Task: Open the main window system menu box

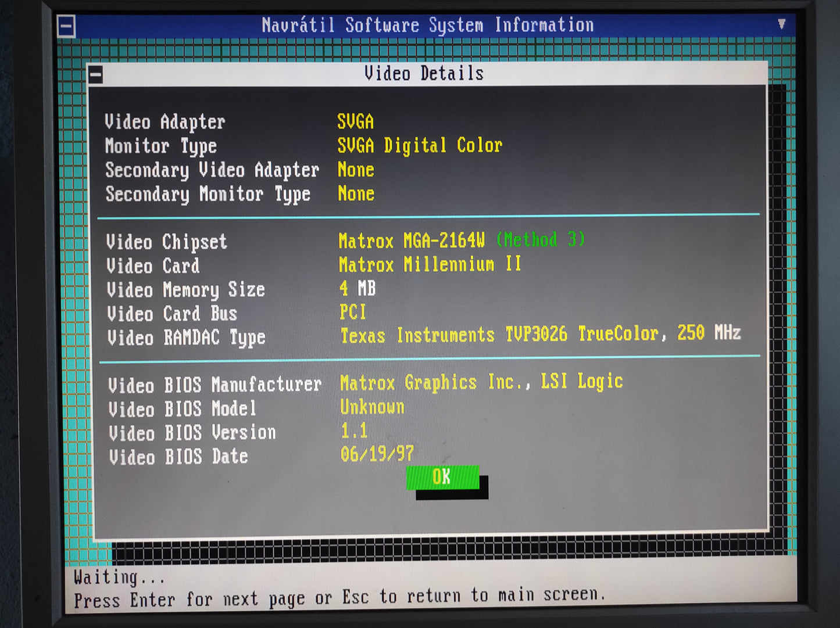Action: 66,27
